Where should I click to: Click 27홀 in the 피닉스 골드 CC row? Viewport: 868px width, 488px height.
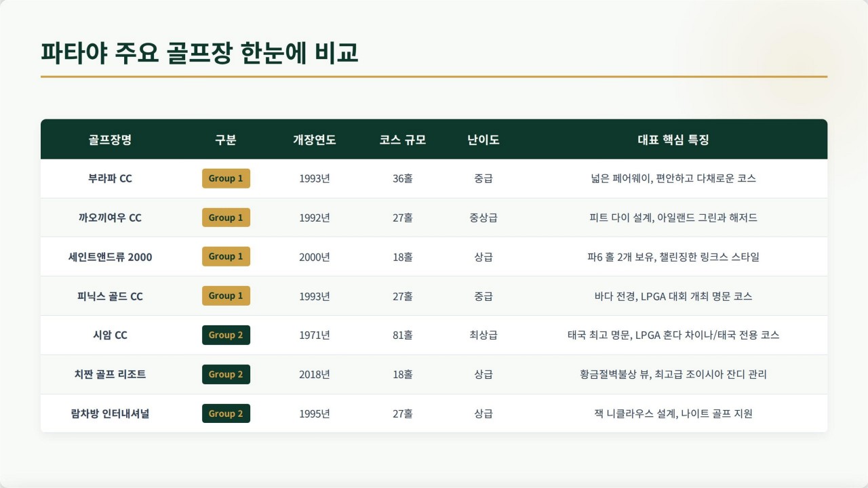pos(403,296)
